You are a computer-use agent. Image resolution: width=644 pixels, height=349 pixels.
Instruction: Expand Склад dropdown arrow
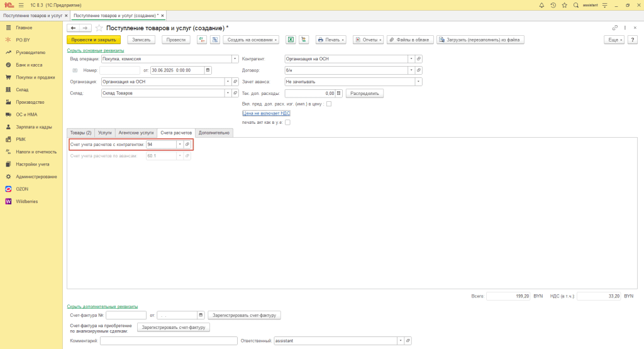228,93
